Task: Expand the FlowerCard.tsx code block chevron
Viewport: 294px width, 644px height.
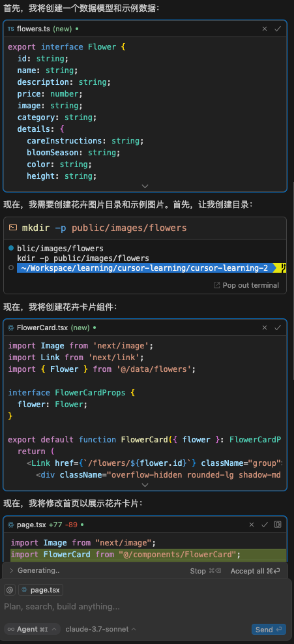Action: (x=145, y=485)
